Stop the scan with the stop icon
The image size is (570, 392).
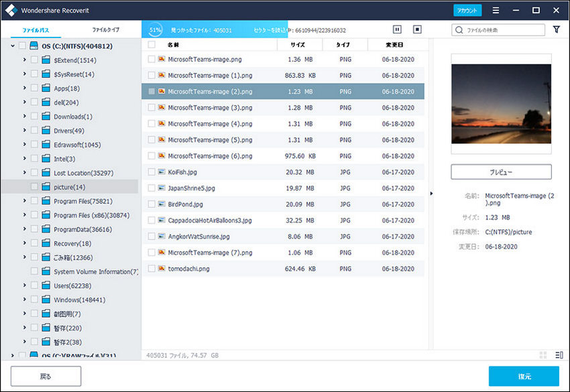(x=417, y=29)
